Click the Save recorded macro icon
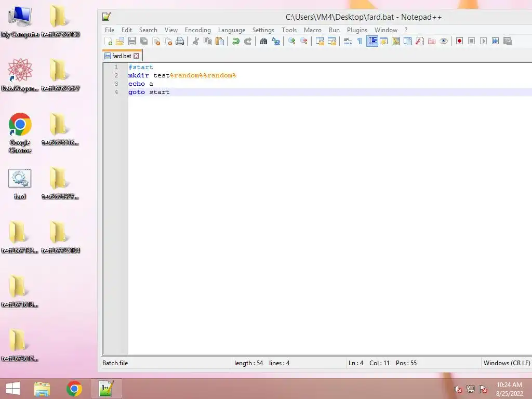This screenshot has width=532, height=399. [508, 42]
